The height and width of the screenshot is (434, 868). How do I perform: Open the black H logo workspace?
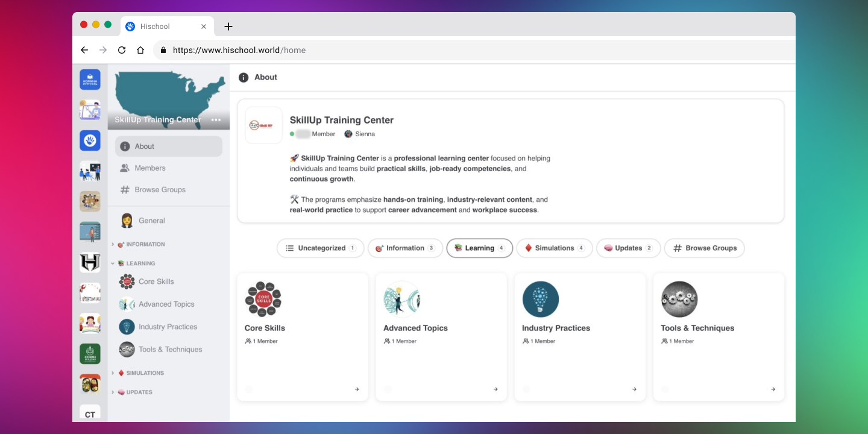point(90,262)
